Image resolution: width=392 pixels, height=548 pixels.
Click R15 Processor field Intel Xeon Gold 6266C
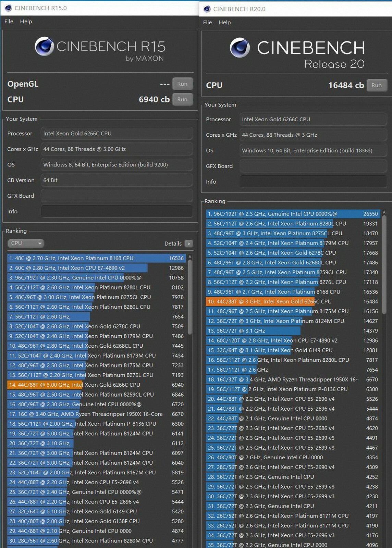pyautogui.click(x=117, y=134)
